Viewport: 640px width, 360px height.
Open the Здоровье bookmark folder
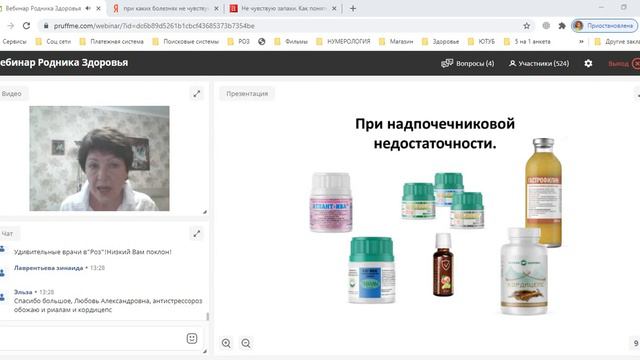[x=441, y=42]
